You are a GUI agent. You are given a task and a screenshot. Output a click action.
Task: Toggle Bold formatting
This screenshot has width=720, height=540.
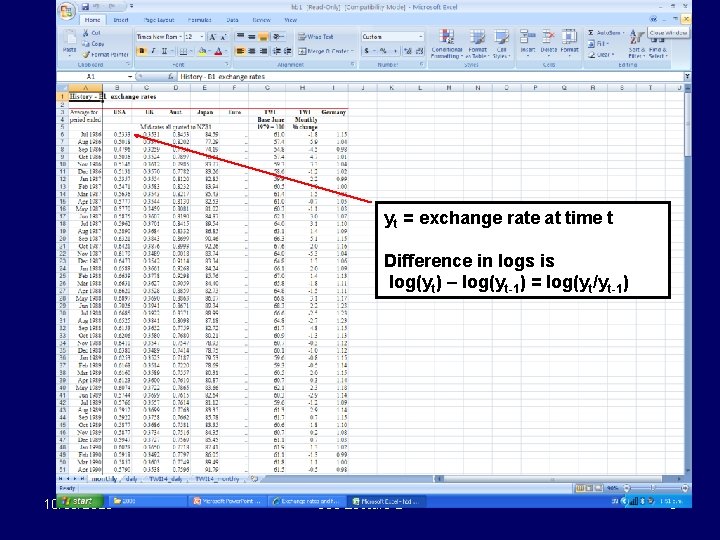click(x=142, y=51)
